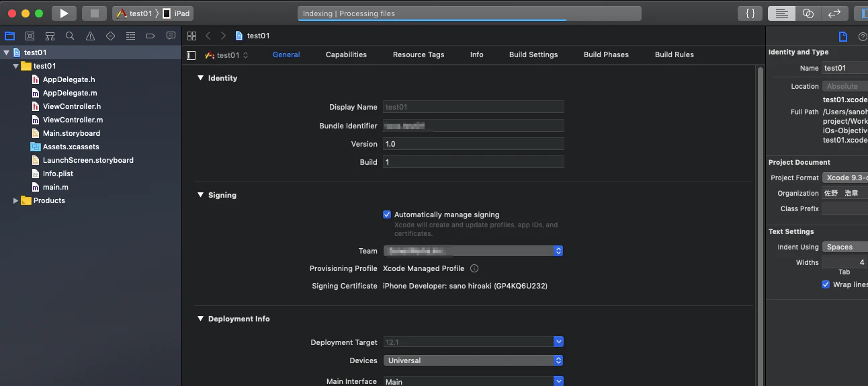Stop the running build
868x386 pixels.
[95, 13]
